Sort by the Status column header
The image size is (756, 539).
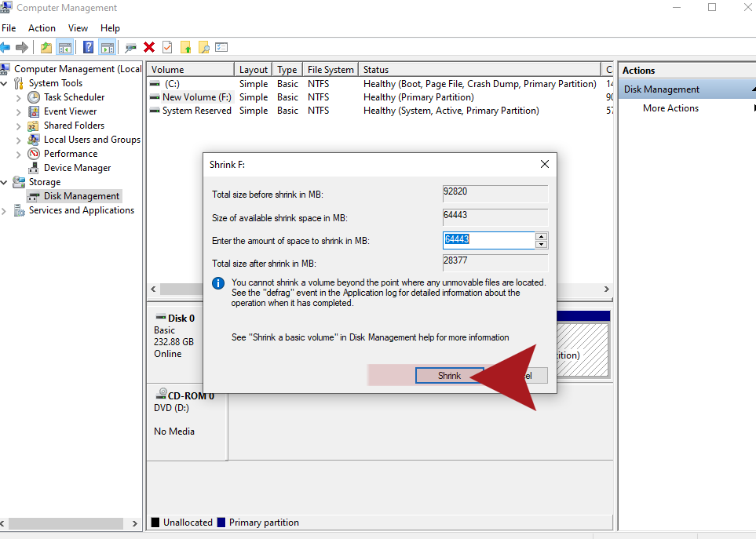point(480,69)
